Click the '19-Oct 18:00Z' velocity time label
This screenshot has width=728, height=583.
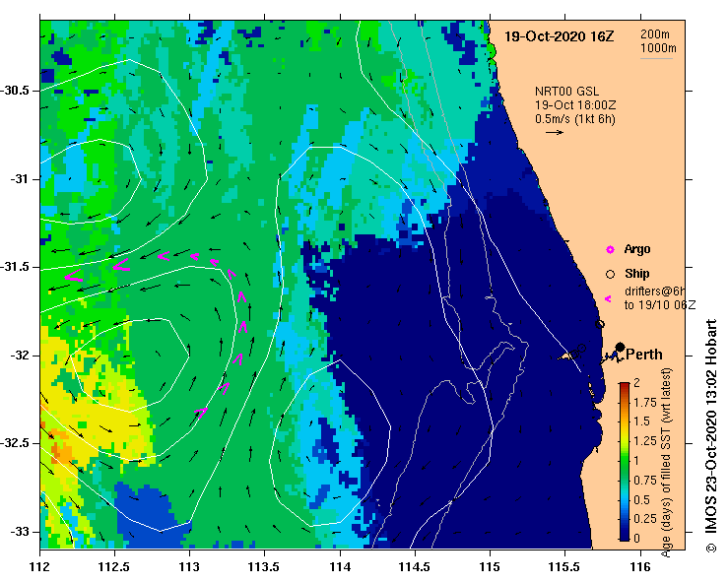575,105
